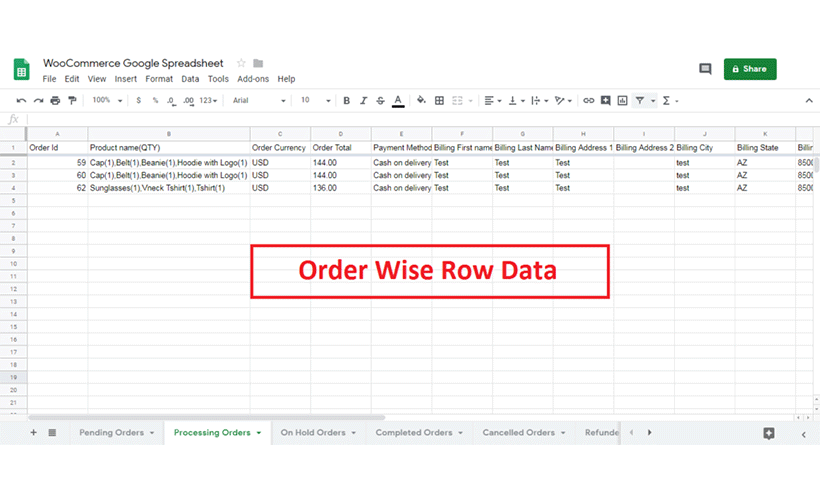820x495 pixels.
Task: Open the Data menu
Action: click(x=190, y=79)
